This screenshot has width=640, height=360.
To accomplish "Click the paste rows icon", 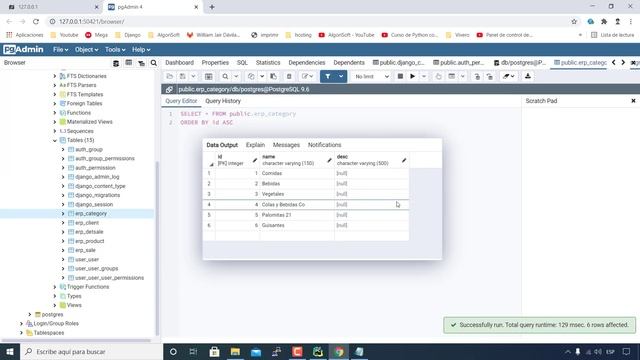I will point(273,76).
